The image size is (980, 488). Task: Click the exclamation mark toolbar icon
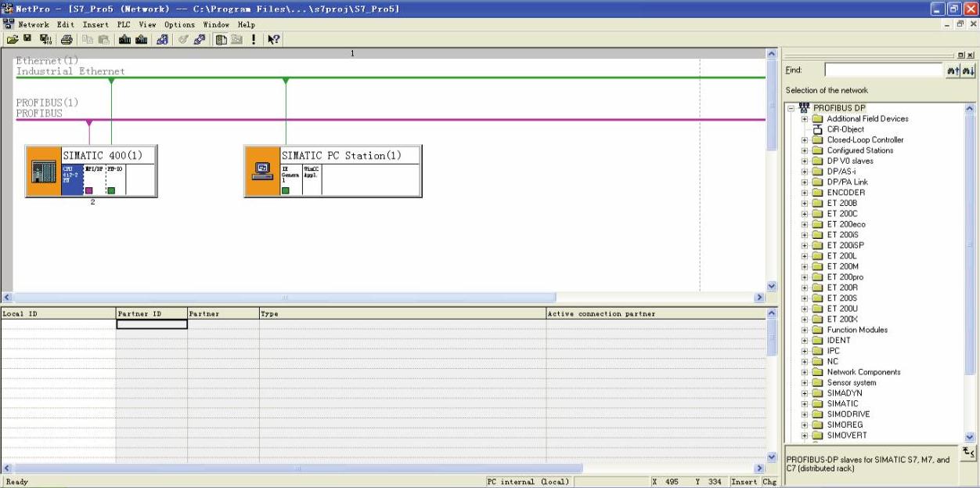pos(254,39)
